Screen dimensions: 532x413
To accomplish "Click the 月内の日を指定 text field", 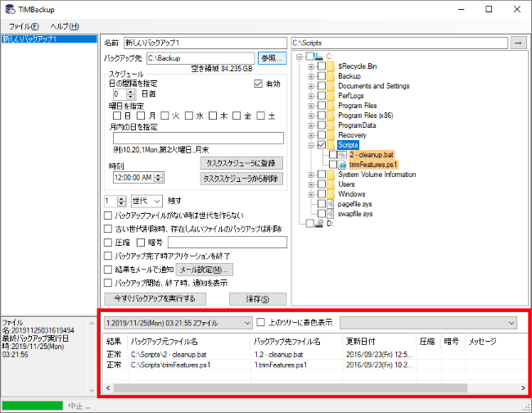I will 198,138.
